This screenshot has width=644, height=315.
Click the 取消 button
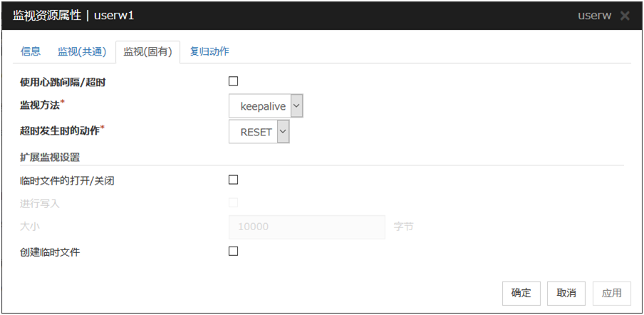(x=566, y=293)
